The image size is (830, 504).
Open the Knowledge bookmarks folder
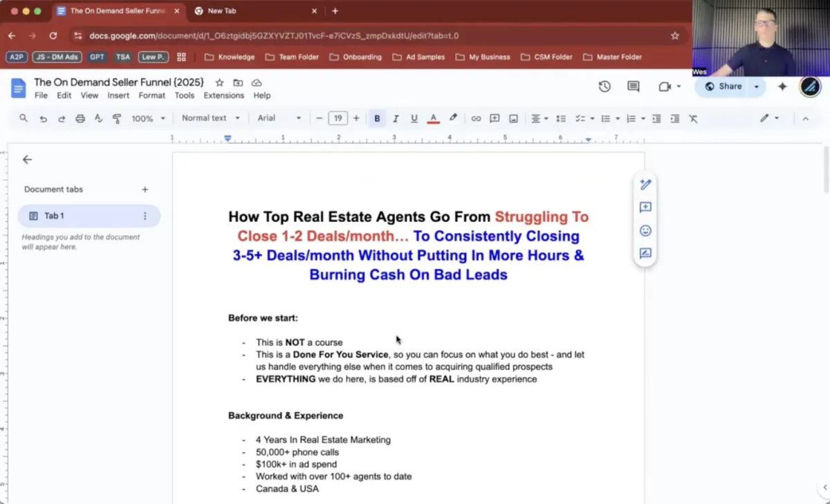[x=230, y=57]
